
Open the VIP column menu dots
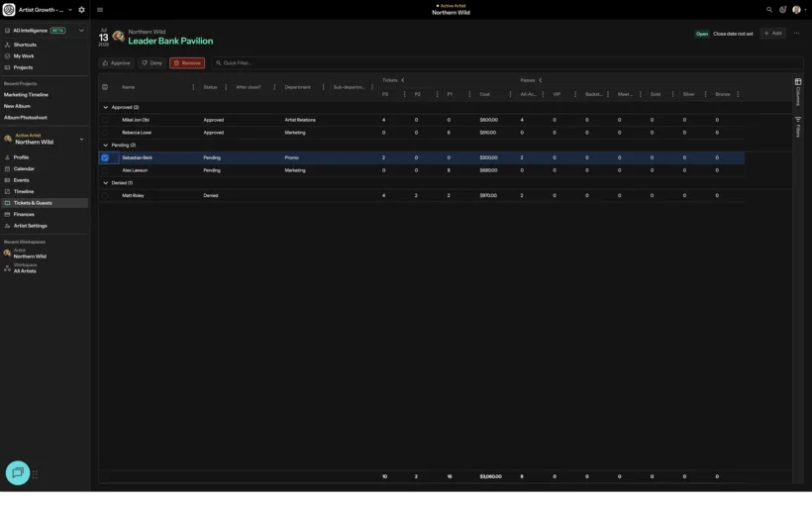(574, 94)
